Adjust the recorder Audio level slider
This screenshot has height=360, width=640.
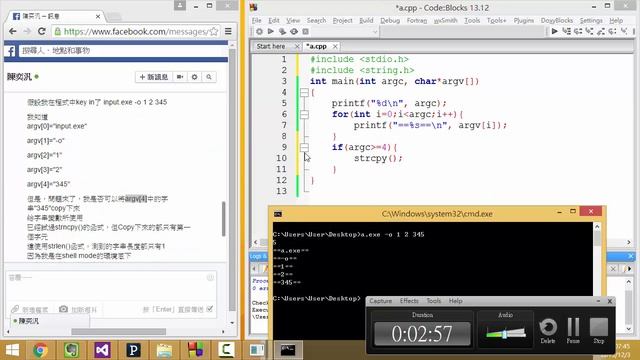click(x=505, y=334)
